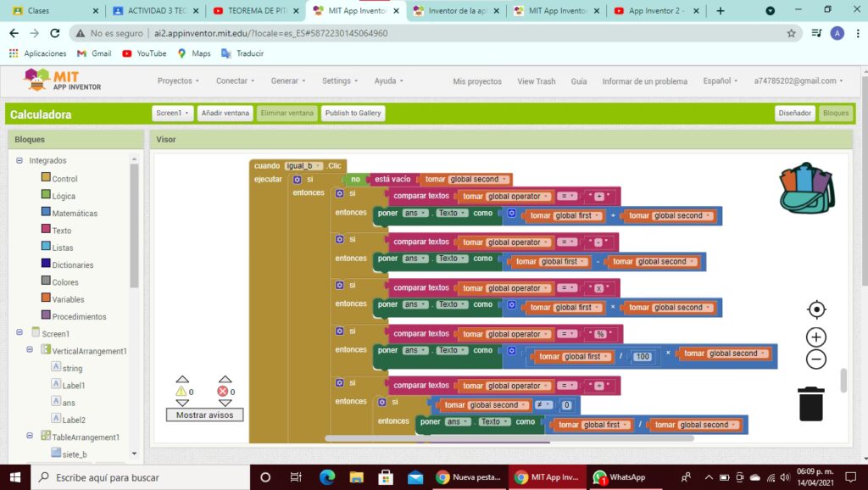
Task: Click the backpack icon in workspace
Action: [806, 187]
